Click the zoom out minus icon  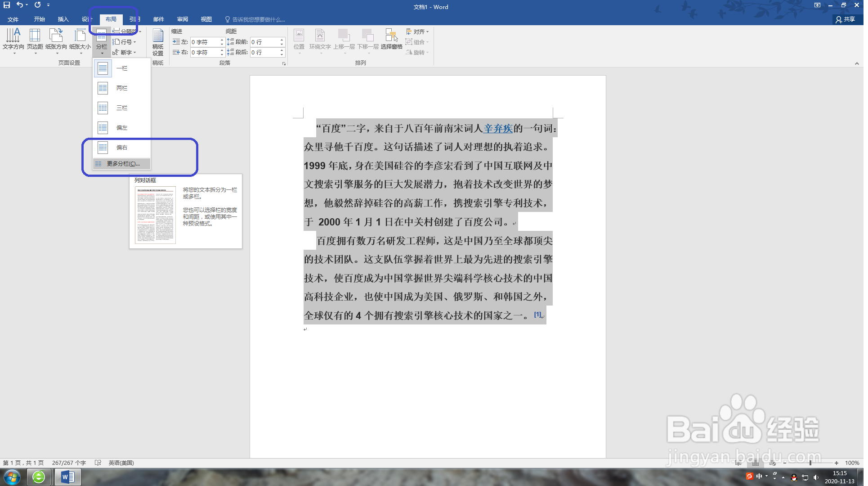(785, 463)
